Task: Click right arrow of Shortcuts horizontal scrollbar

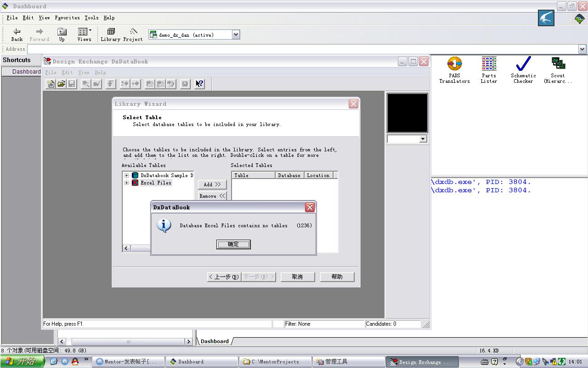Action: tap(188, 341)
